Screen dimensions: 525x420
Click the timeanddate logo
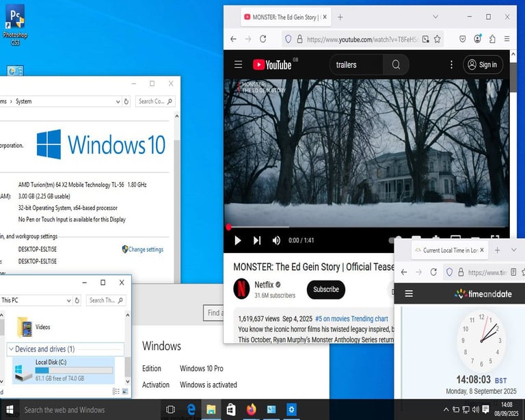pos(483,293)
